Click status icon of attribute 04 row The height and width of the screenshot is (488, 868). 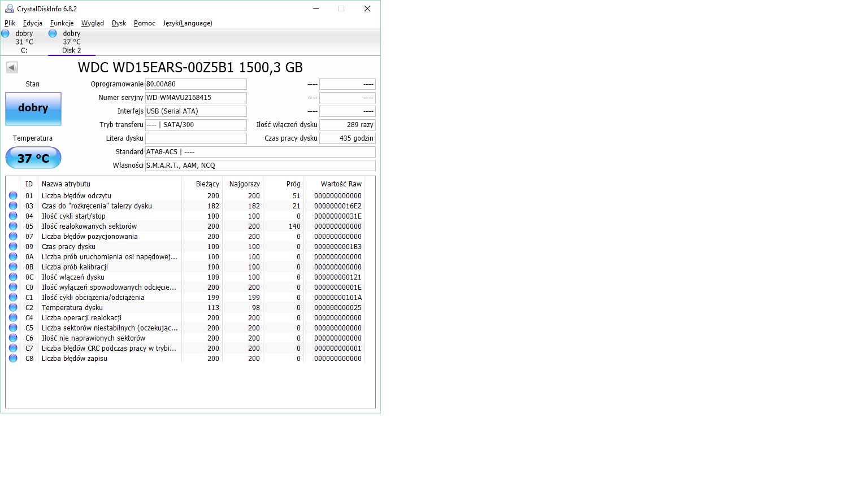13,216
